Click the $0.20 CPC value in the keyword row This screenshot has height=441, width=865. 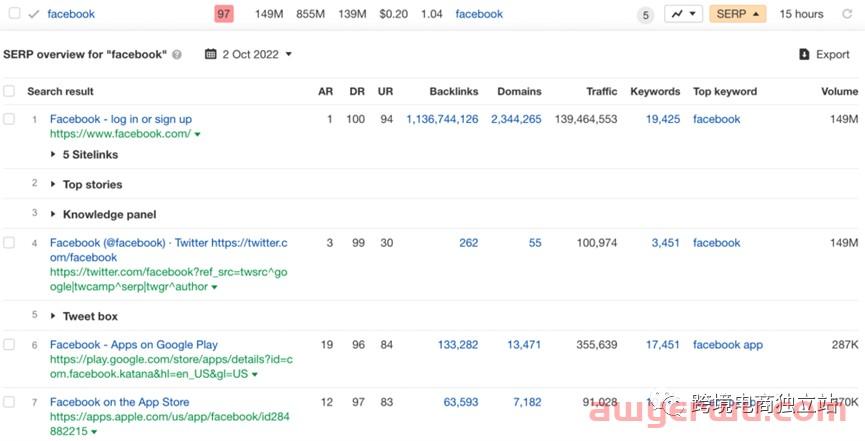(393, 14)
